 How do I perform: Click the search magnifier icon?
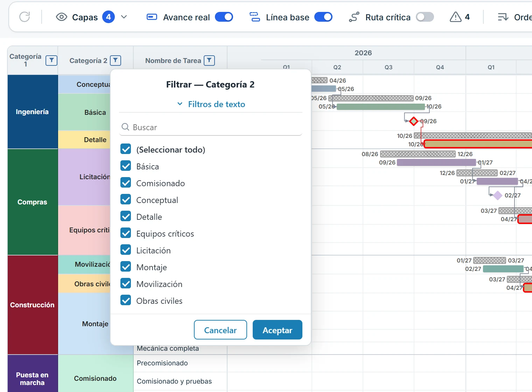125,127
